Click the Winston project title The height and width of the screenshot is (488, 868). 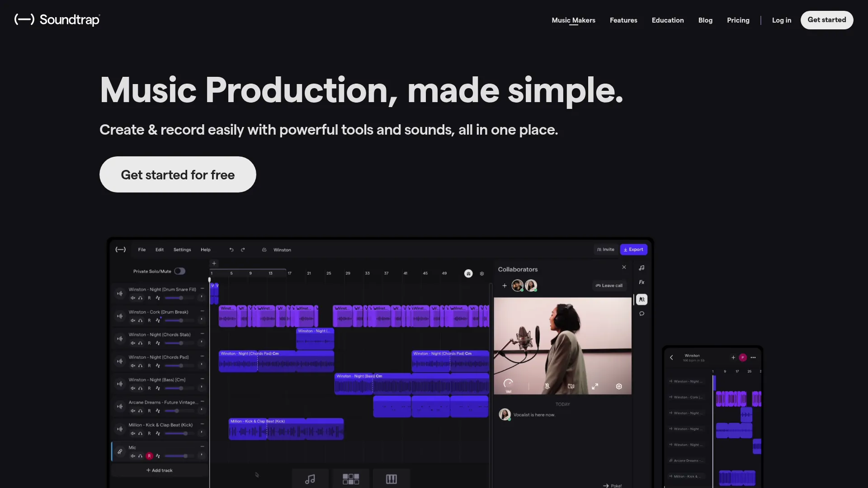pos(282,250)
